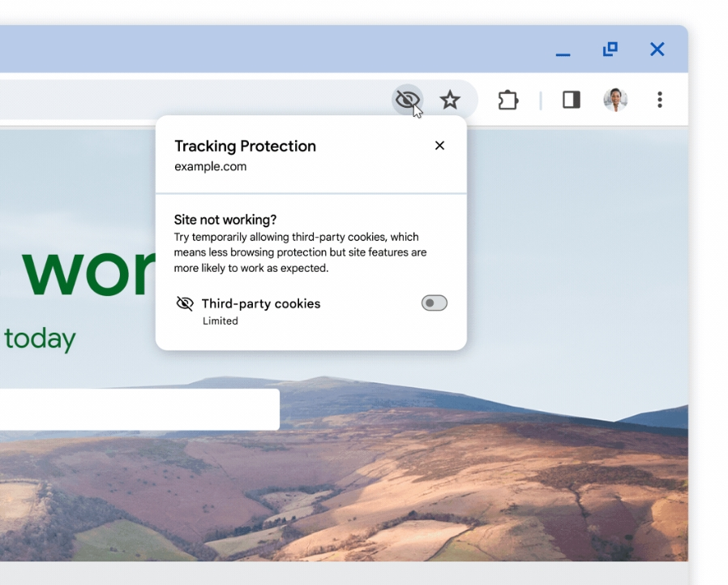This screenshot has width=728, height=585.
Task: Click the user profile avatar
Action: (x=615, y=100)
